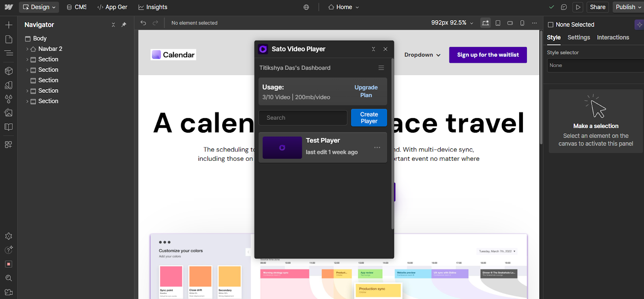Screen dimensions: 644x299
Task: Click the Search field in Sato dashboard
Action: pos(303,118)
